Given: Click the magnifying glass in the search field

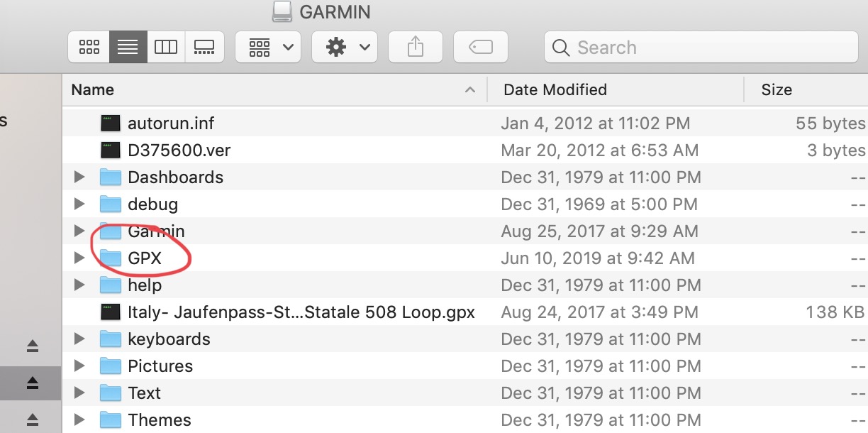Looking at the screenshot, I should [560, 48].
